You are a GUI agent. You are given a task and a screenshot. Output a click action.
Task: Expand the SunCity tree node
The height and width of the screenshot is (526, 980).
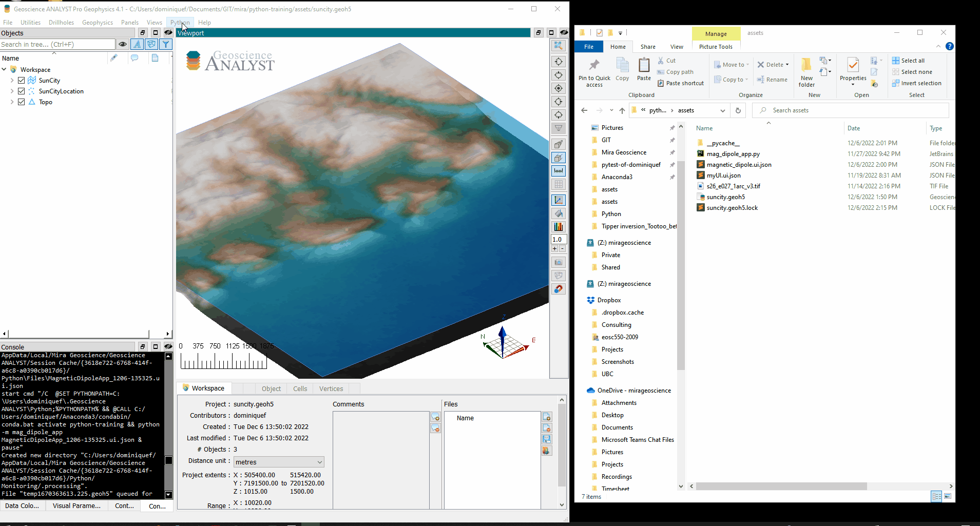pos(12,81)
